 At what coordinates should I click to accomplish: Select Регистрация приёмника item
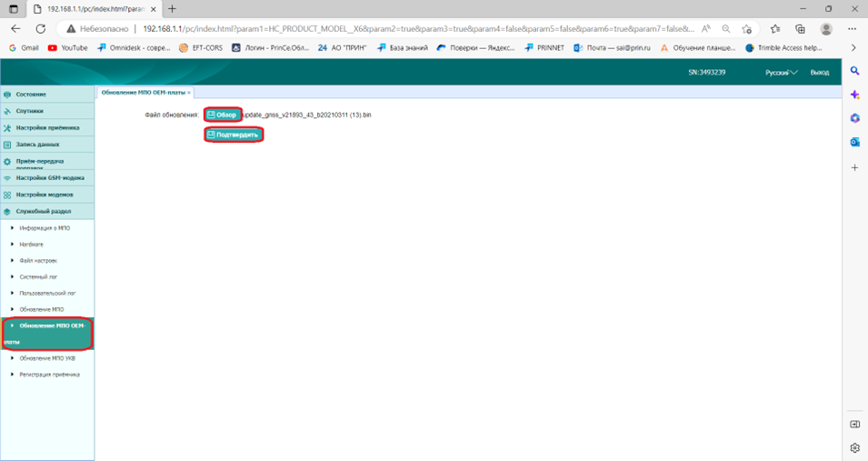[x=49, y=375]
